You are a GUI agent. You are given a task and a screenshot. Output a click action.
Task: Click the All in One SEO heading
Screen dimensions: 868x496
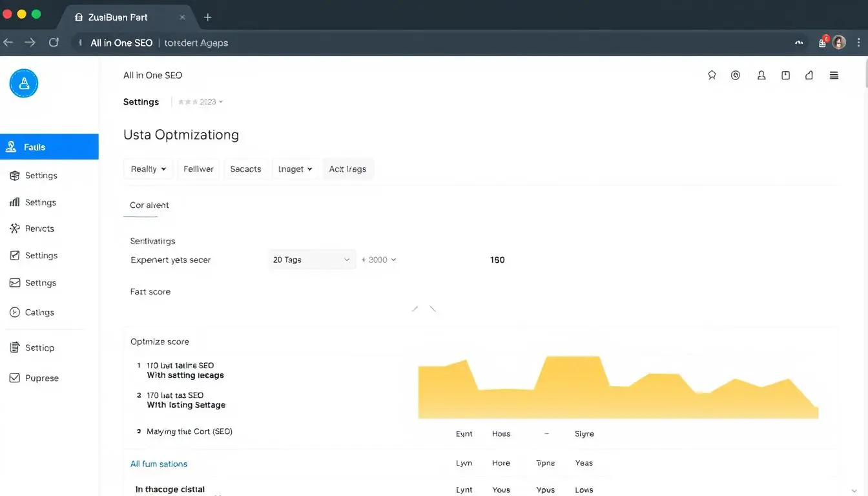pyautogui.click(x=153, y=76)
